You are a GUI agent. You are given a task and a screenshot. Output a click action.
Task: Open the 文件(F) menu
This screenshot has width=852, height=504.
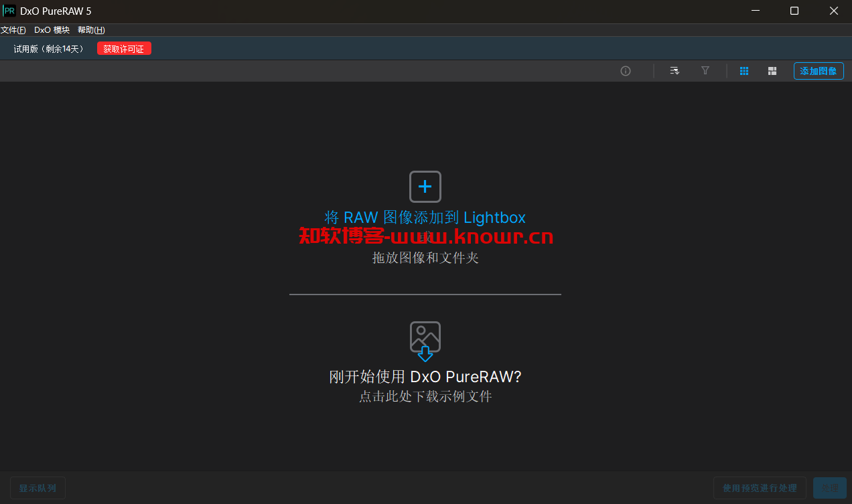pyautogui.click(x=13, y=30)
